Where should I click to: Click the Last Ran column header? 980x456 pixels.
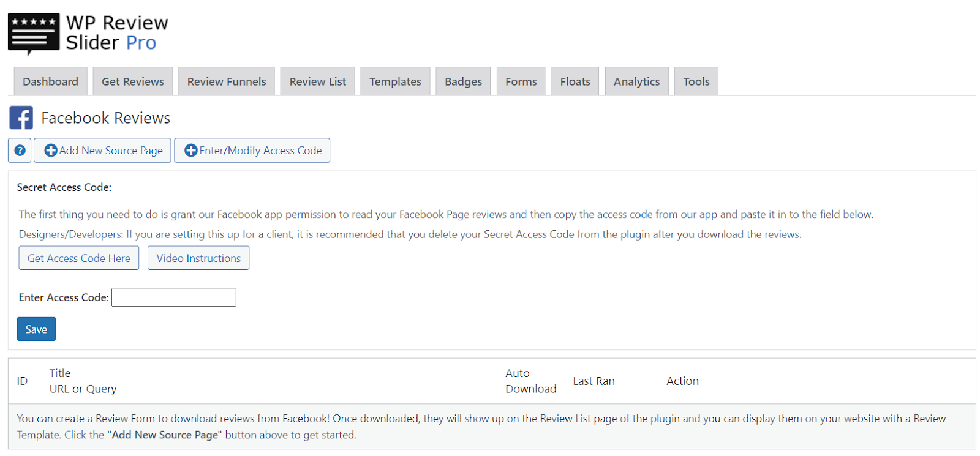click(594, 381)
